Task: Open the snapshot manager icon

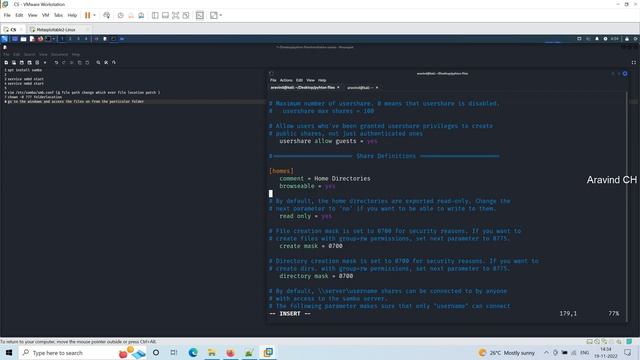Action: (x=141, y=16)
